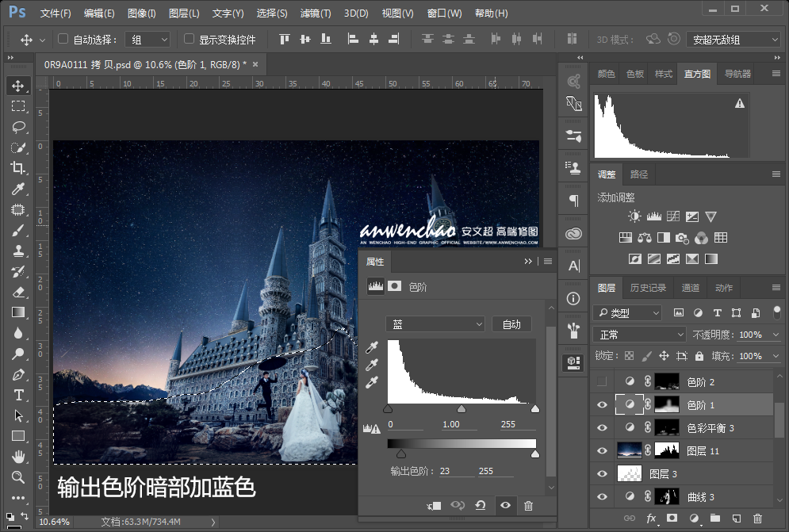
Task: Delete layer with Layers panel trash
Action: pos(757,518)
